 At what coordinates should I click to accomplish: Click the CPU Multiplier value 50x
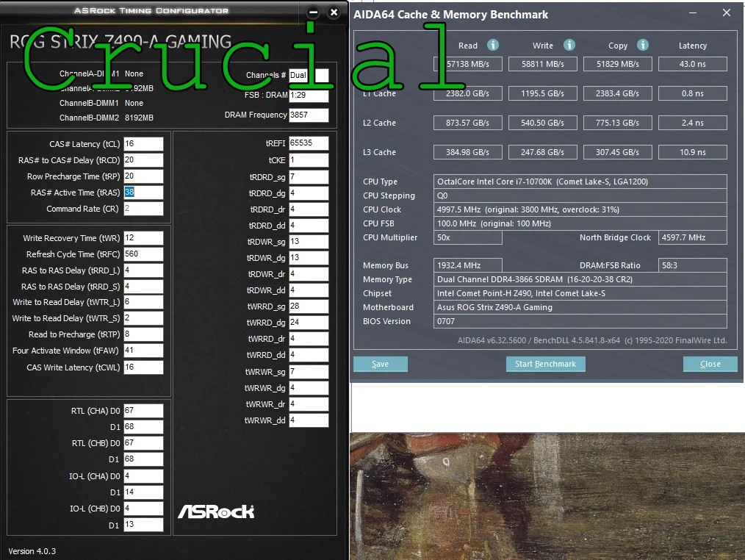tap(467, 237)
